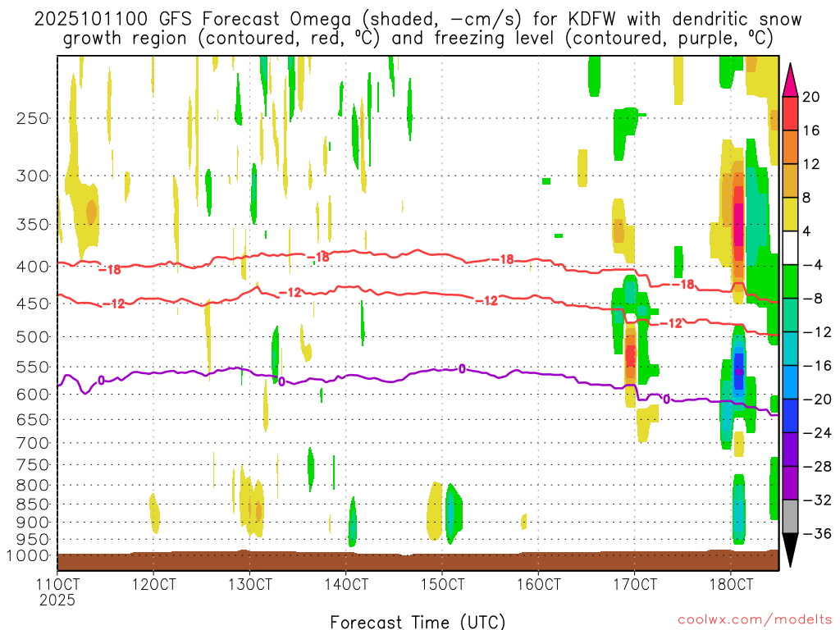The height and width of the screenshot is (630, 840).
Task: Click the 850 pressure level label
Action: (33, 504)
